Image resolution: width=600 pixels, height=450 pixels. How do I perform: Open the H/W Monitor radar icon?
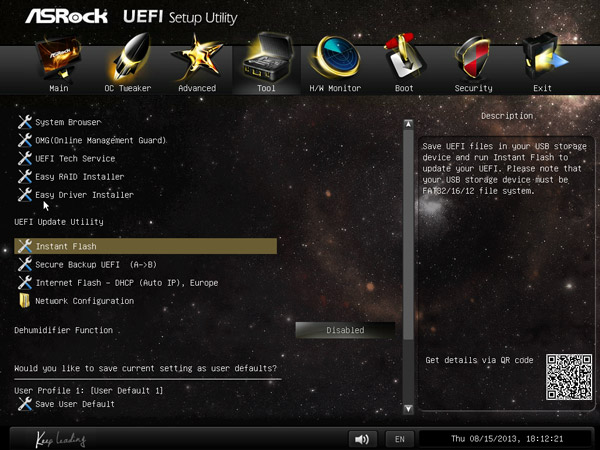click(336, 57)
